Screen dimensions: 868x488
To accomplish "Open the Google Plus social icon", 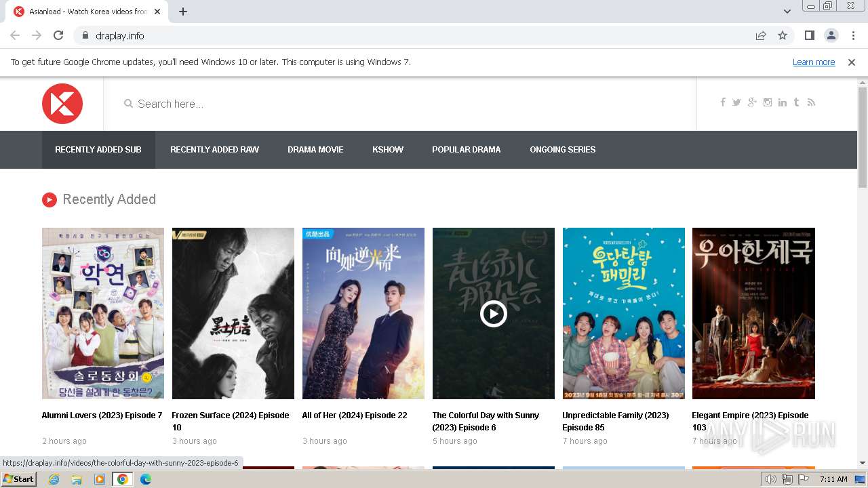I will [752, 102].
